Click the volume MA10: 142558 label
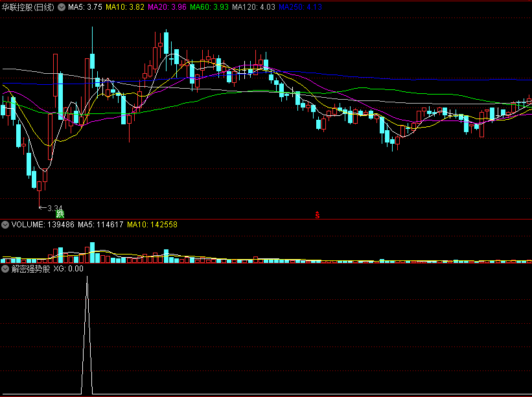Viewport: 532px width, 397px height. point(152,225)
